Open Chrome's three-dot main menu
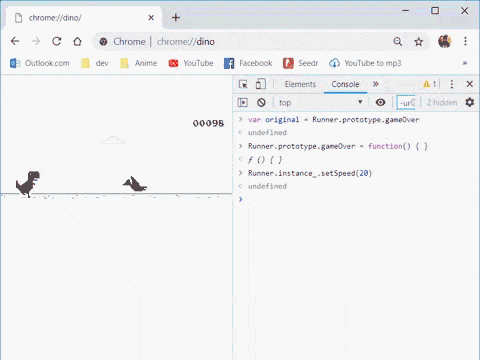 465,41
